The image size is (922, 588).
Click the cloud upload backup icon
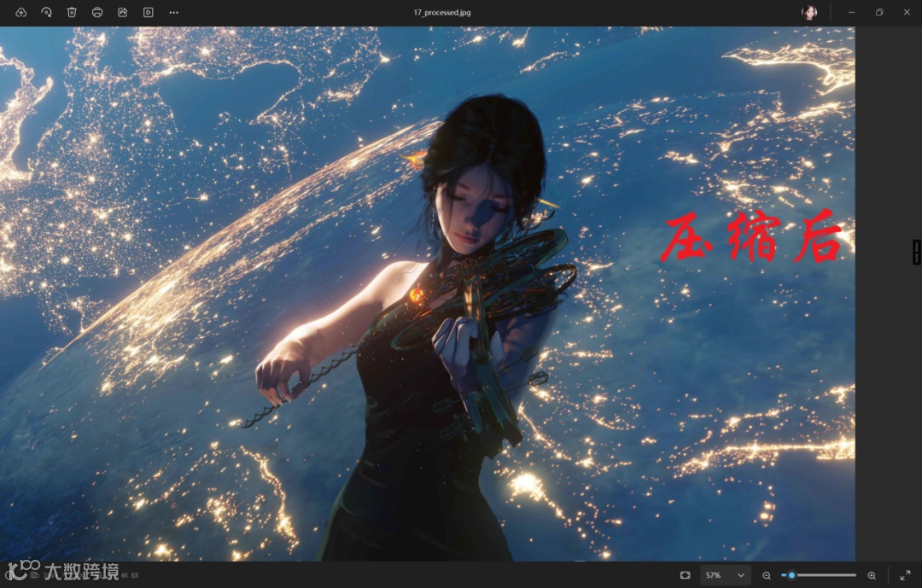pos(21,12)
